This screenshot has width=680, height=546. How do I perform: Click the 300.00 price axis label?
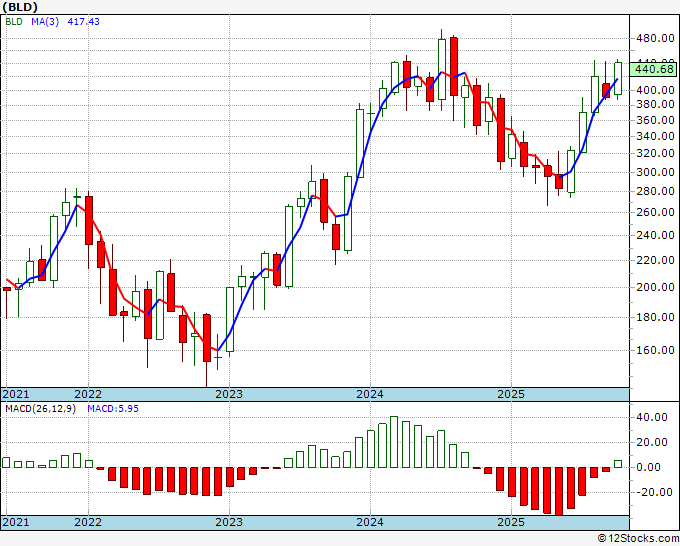(x=655, y=172)
